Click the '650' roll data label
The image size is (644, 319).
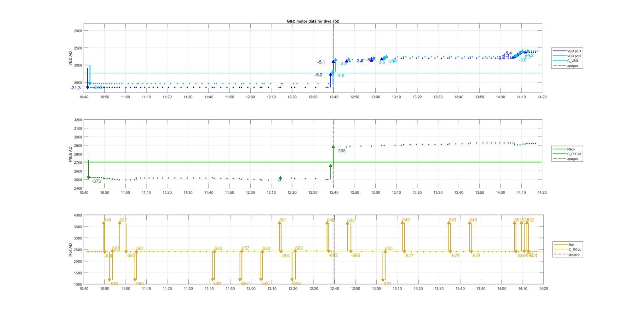coord(389,249)
